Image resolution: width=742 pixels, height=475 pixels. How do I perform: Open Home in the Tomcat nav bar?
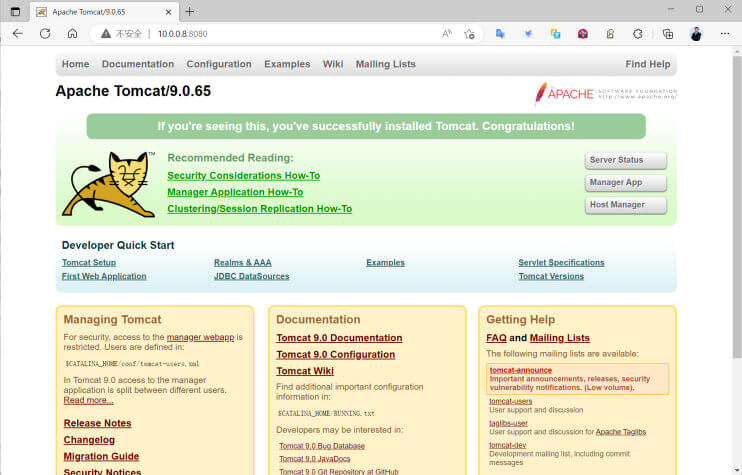[x=75, y=64]
